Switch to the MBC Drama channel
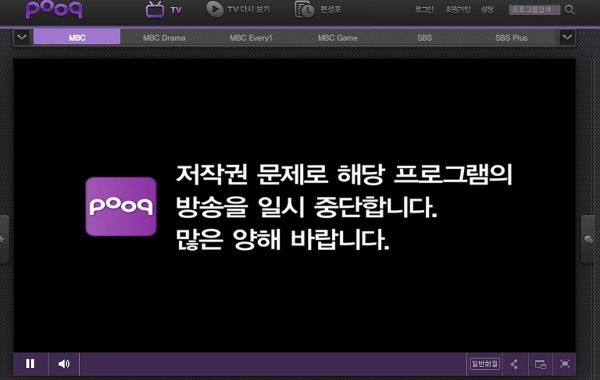600x380 pixels. pyautogui.click(x=164, y=38)
